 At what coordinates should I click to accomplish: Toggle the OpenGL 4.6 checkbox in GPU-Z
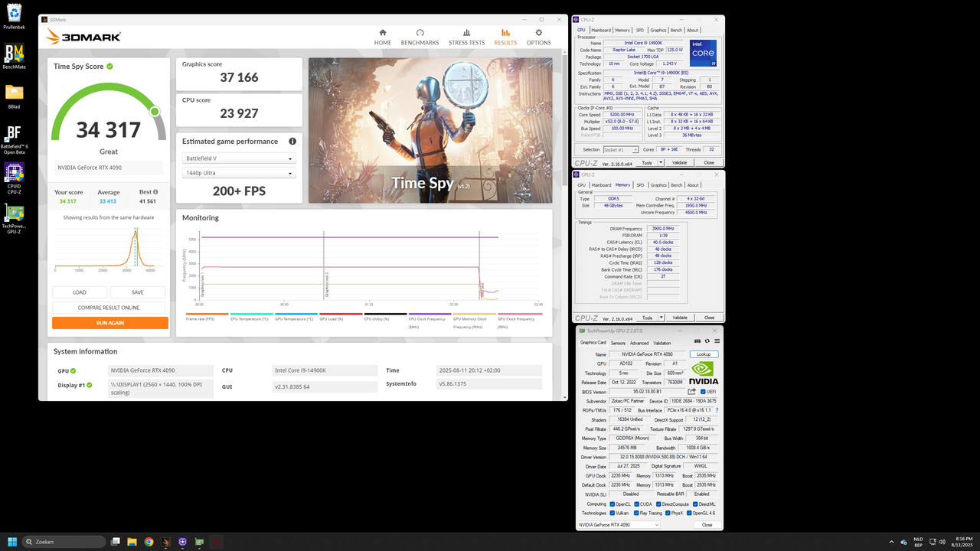click(690, 513)
